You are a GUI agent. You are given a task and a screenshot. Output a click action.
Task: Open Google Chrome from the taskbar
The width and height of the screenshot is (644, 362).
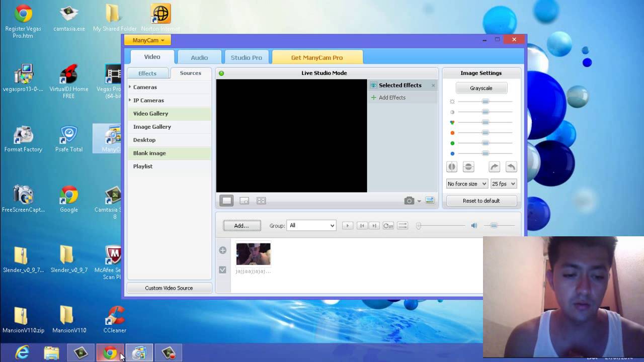[x=110, y=353]
